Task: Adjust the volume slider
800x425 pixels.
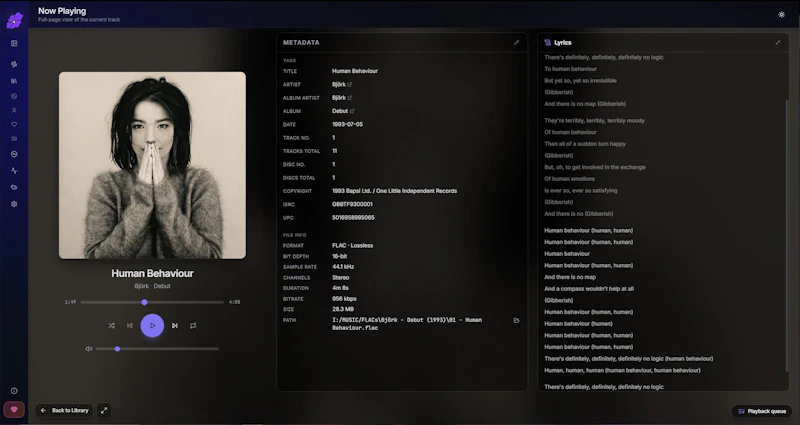Action: [x=157, y=349]
